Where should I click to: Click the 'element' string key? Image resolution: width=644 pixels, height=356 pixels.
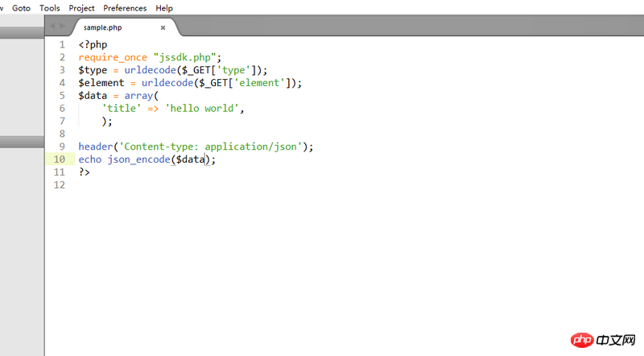tap(259, 83)
